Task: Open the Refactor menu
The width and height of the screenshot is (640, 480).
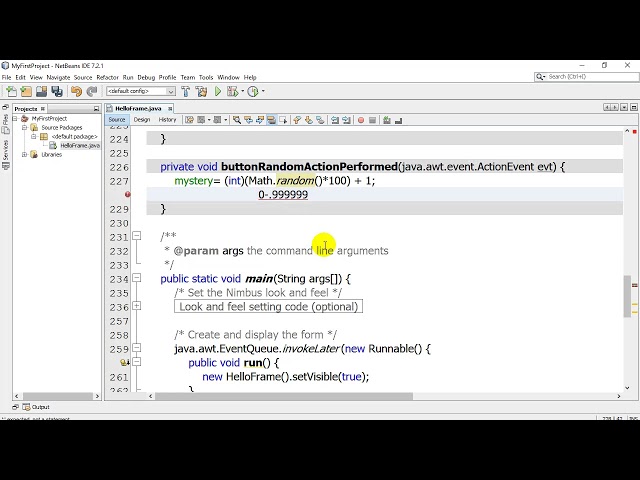Action: 107,77
